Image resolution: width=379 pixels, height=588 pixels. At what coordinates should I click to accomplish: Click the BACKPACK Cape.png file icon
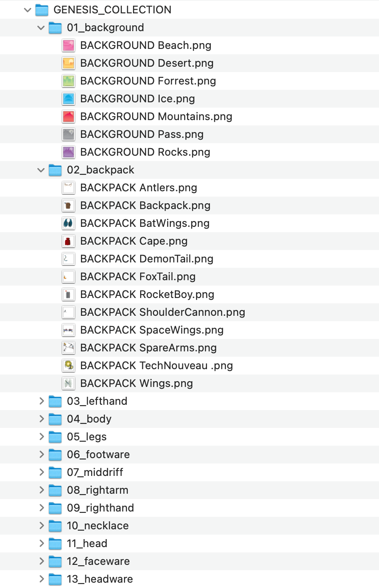(68, 241)
